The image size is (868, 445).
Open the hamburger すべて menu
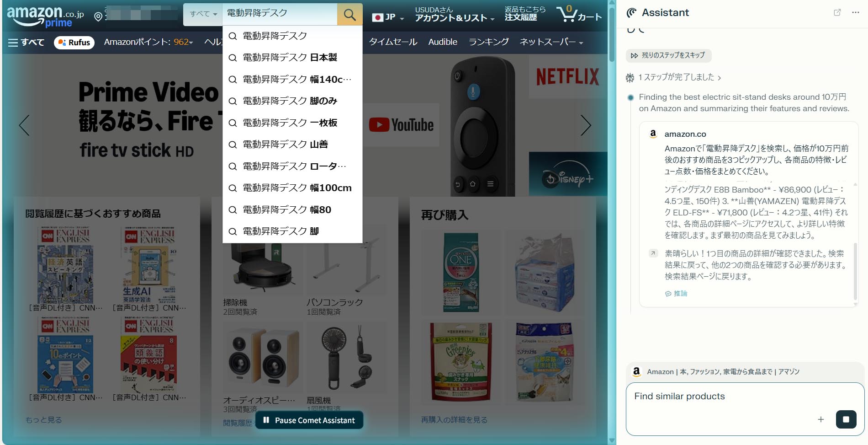click(x=26, y=43)
